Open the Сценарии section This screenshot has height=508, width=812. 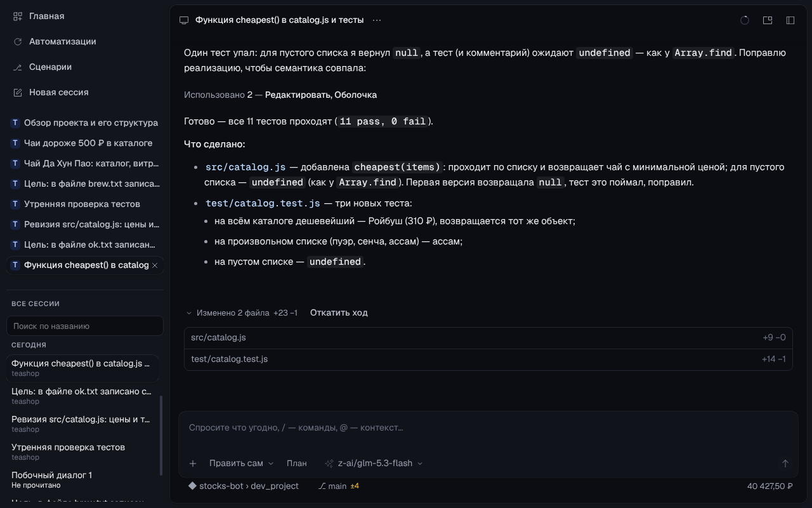point(85,67)
